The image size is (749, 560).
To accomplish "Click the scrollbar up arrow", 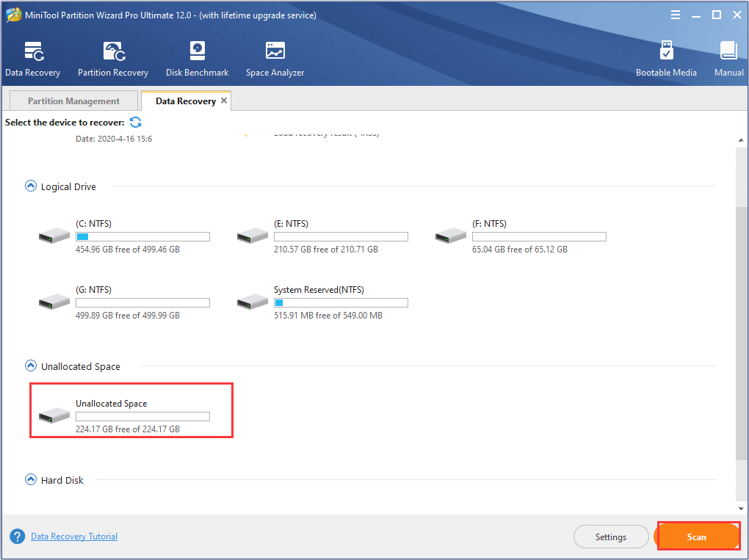I will pos(741,140).
